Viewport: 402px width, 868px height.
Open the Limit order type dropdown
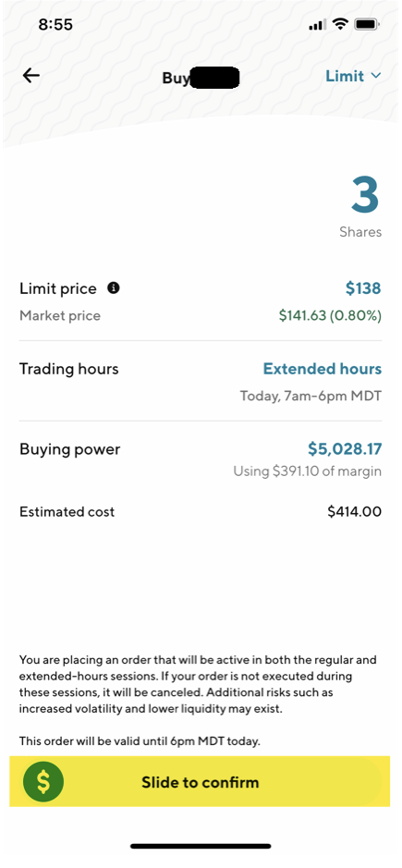point(353,76)
